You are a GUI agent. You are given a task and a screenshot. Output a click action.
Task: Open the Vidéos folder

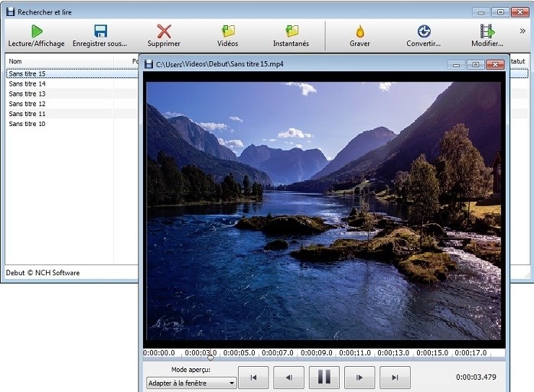[x=228, y=35]
